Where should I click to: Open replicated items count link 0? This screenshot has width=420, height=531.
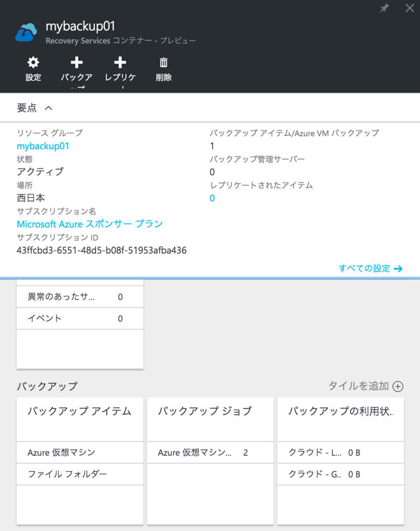click(212, 198)
